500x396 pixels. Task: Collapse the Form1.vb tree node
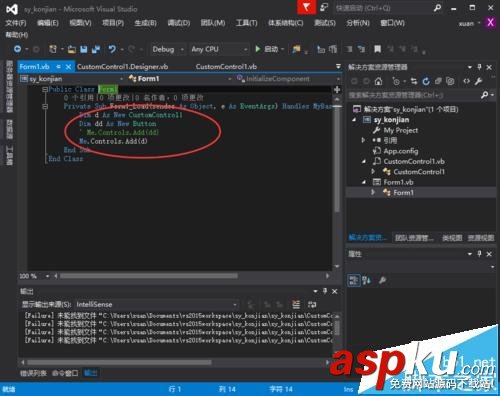coord(364,182)
